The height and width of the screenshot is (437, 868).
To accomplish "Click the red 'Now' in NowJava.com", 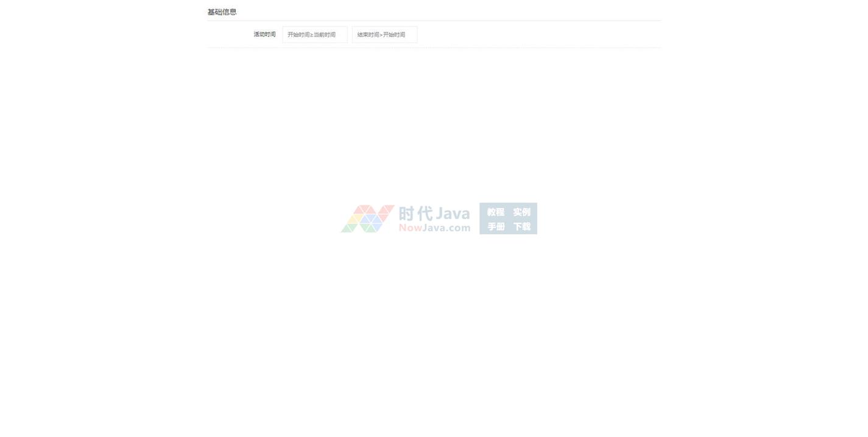I will point(410,228).
